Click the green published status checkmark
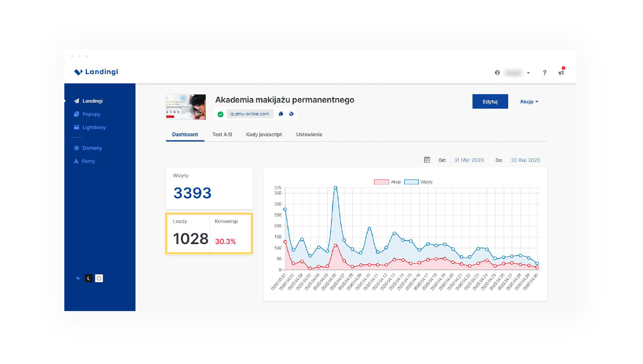 tap(221, 114)
